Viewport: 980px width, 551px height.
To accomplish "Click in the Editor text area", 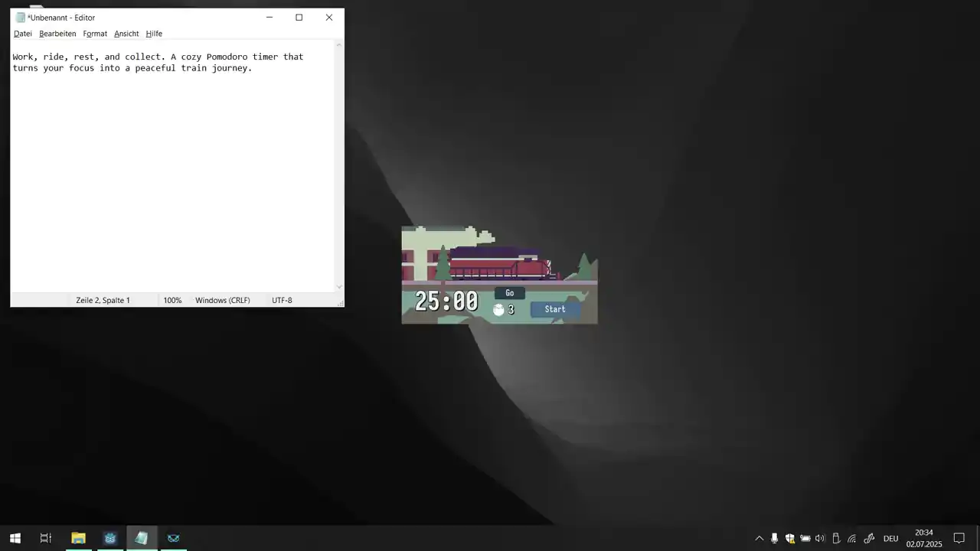I will pyautogui.click(x=172, y=166).
